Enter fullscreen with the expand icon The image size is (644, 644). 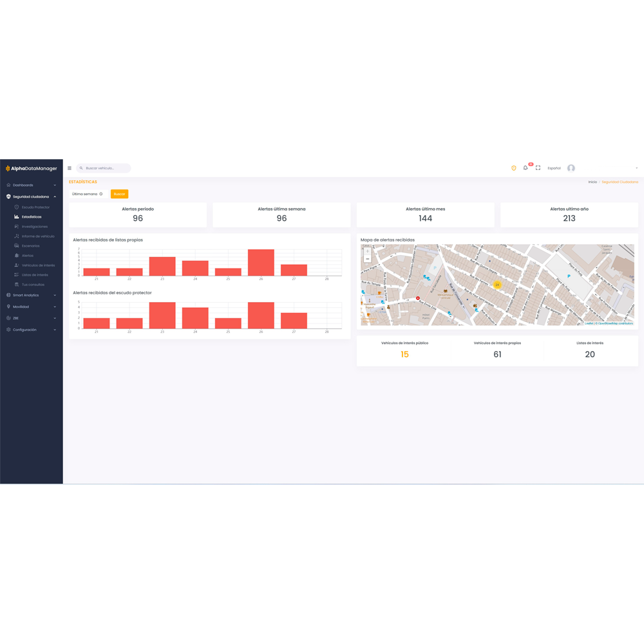click(x=538, y=168)
